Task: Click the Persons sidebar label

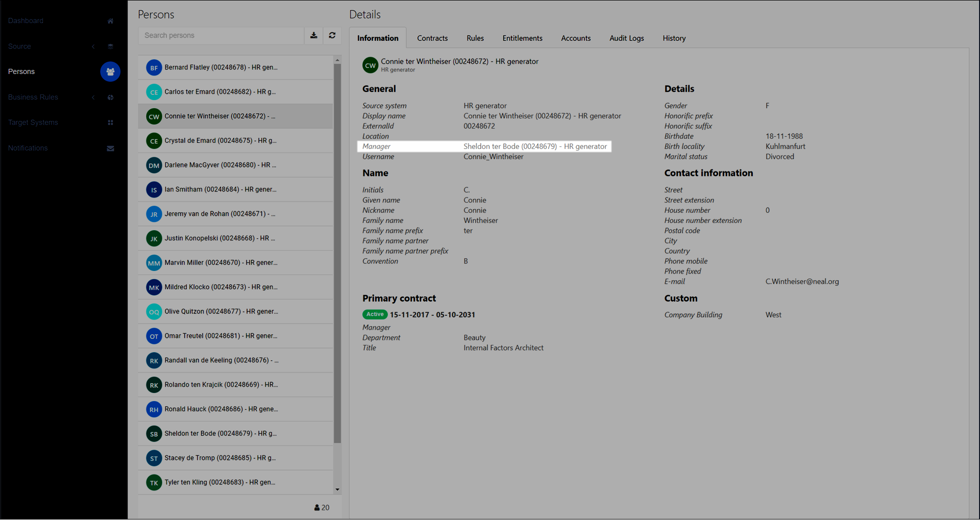Action: point(21,71)
